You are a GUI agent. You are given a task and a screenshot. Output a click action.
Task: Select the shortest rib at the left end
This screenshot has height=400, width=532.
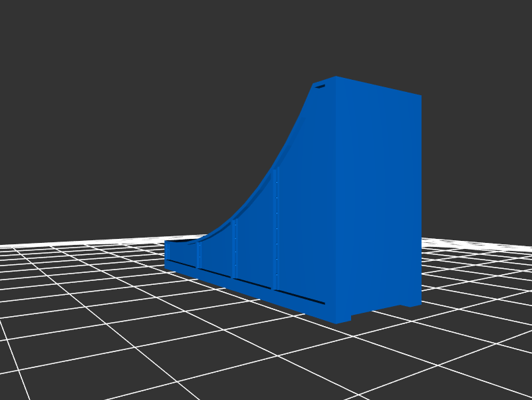[x=168, y=251]
